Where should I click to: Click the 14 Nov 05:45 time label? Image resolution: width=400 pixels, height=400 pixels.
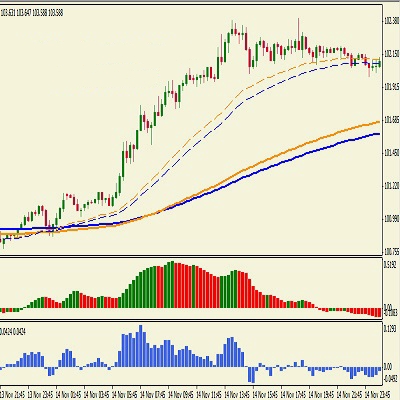(125, 394)
